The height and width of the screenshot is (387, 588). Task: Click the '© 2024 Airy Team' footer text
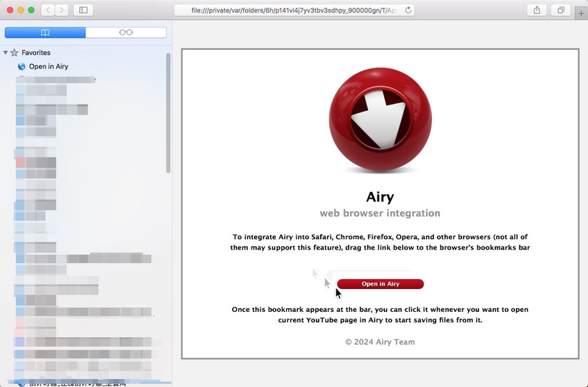coord(380,342)
